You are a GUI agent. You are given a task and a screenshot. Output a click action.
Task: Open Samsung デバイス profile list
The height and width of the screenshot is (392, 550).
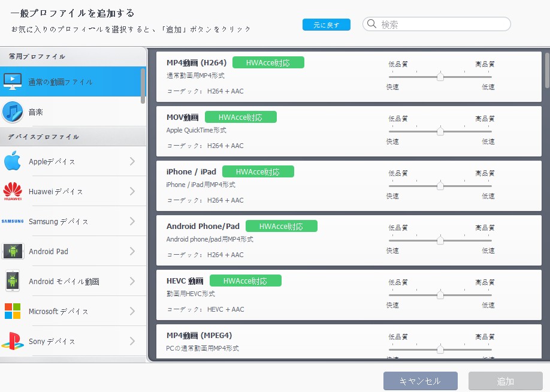[x=73, y=221]
